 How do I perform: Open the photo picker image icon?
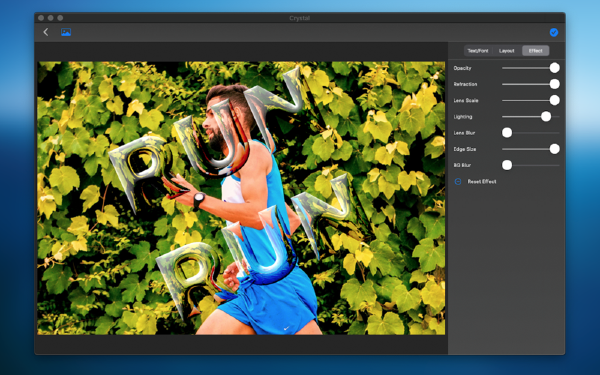click(x=66, y=32)
